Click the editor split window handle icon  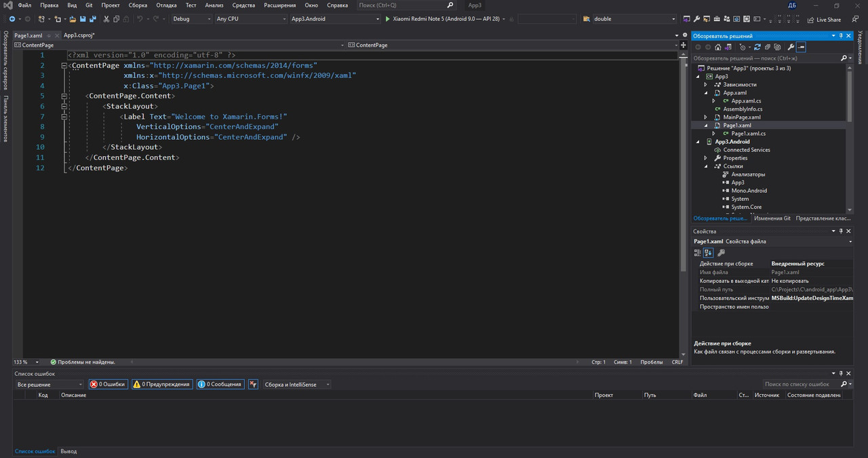pyautogui.click(x=683, y=45)
